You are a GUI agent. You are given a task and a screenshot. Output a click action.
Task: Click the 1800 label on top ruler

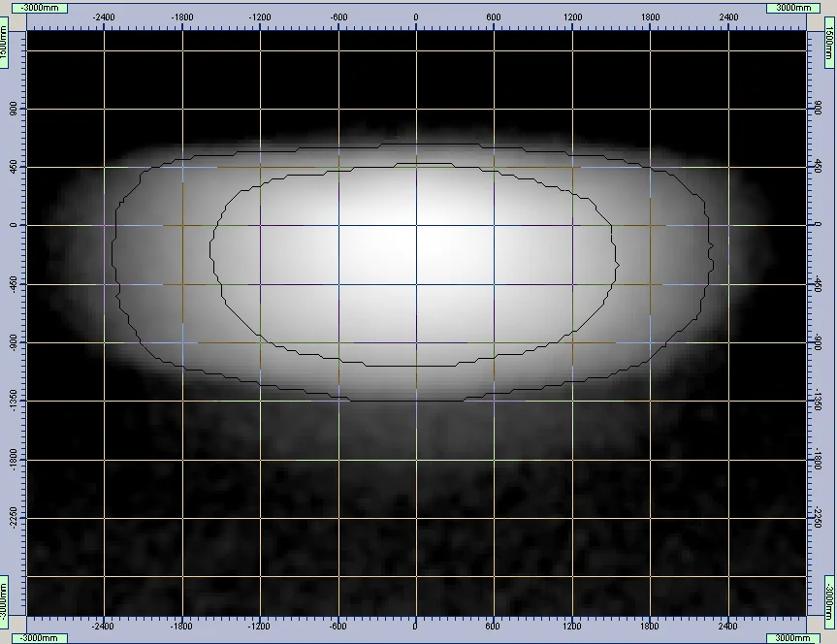(651, 17)
